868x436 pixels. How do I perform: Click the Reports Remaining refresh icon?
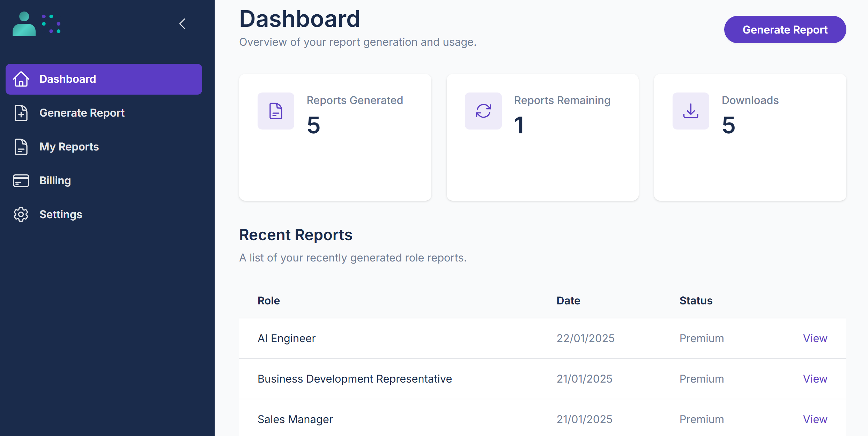click(x=483, y=111)
